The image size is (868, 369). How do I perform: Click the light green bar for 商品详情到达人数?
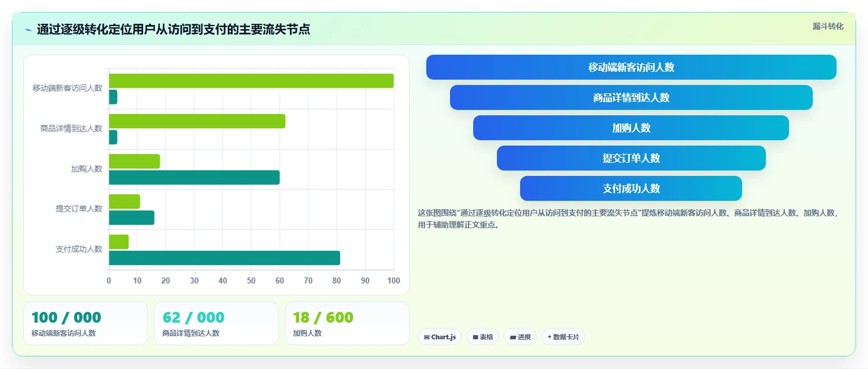[x=197, y=121]
